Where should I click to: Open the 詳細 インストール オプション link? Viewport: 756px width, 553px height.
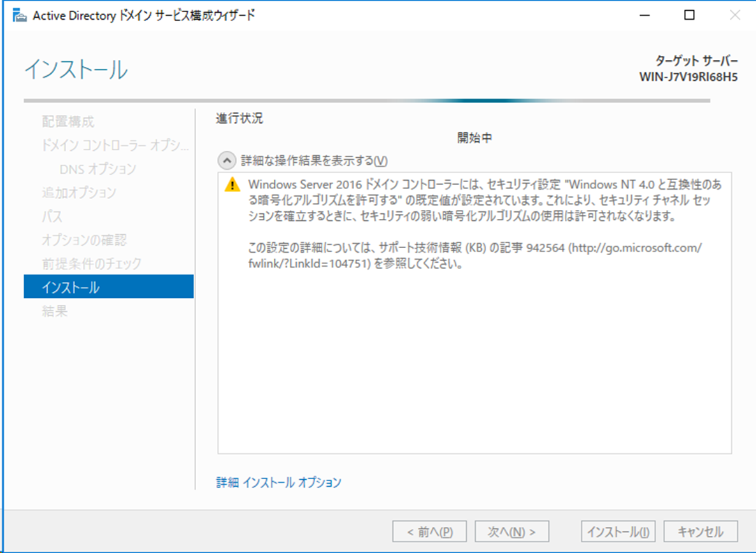pos(279,482)
